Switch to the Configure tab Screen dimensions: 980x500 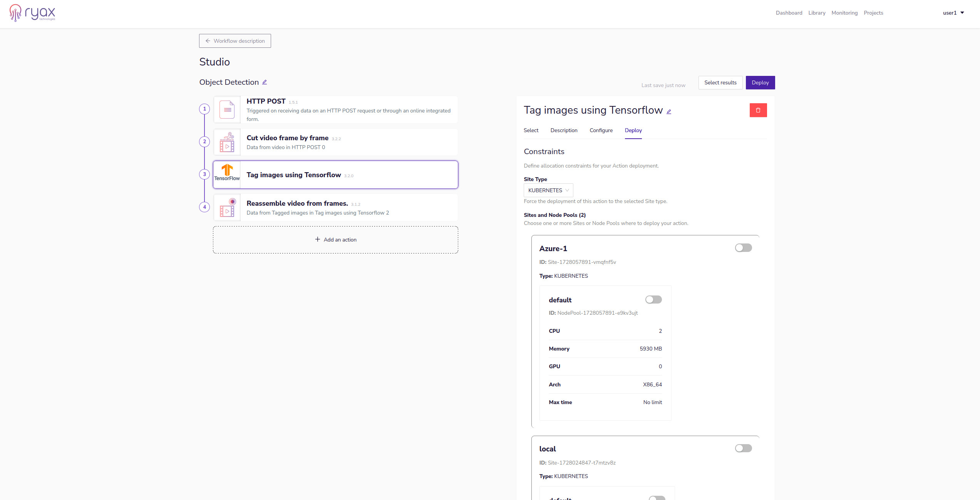click(601, 130)
